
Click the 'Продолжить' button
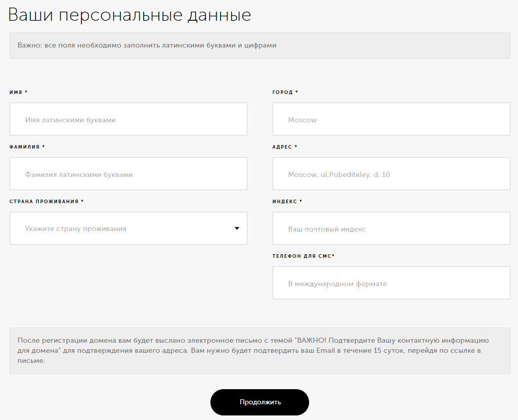click(259, 402)
